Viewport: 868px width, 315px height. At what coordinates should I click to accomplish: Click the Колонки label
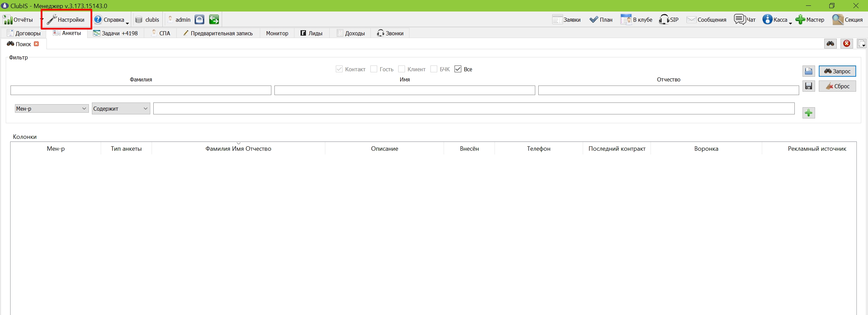25,137
